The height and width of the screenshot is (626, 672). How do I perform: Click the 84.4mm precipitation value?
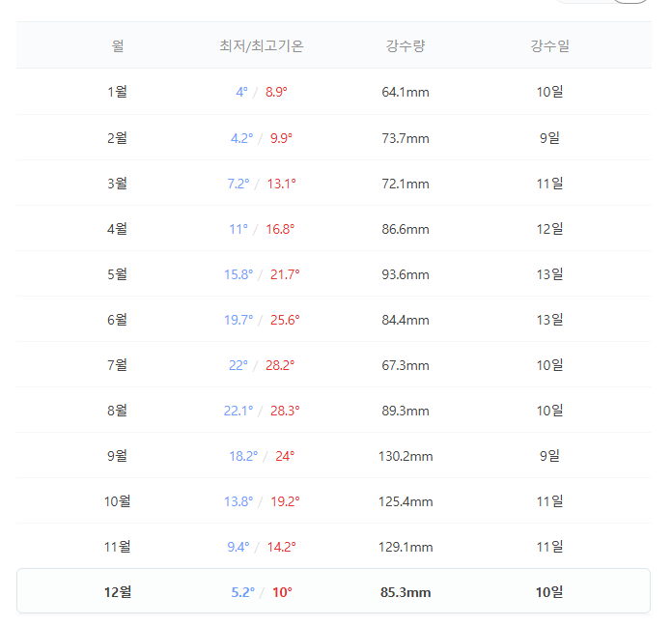coord(406,321)
